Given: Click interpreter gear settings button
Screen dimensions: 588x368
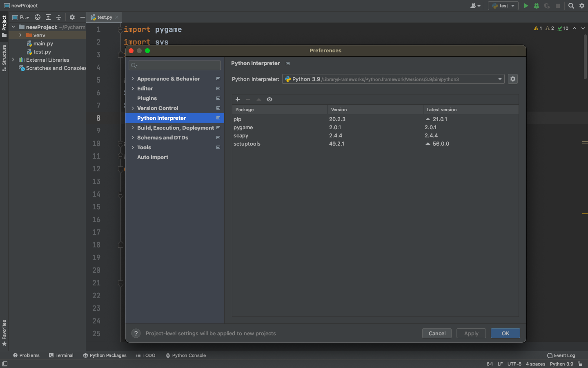Looking at the screenshot, I should click(513, 79).
